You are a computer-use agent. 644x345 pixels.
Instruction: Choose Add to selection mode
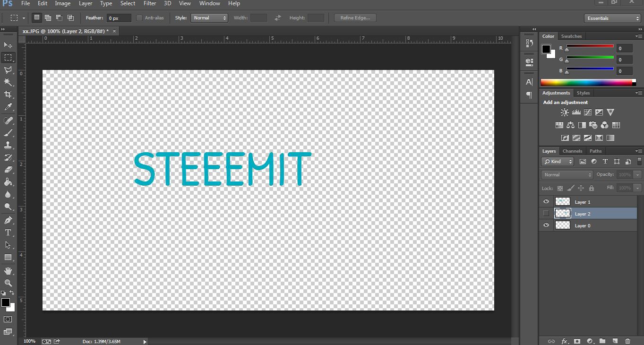(x=48, y=18)
